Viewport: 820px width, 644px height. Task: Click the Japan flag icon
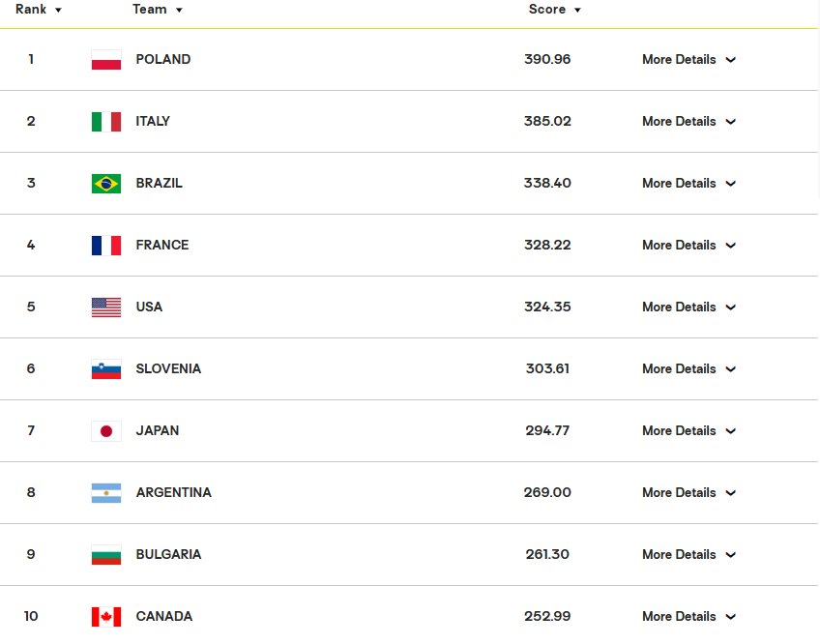pos(106,431)
